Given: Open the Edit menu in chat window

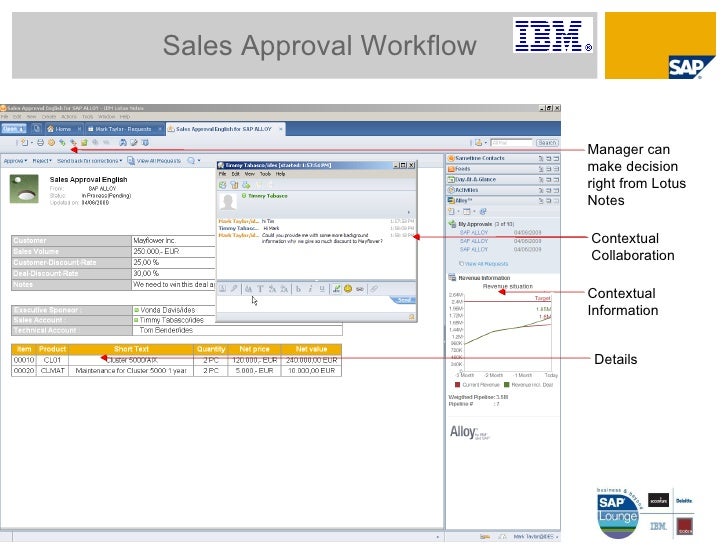Looking at the screenshot, I should pyautogui.click(x=235, y=174).
